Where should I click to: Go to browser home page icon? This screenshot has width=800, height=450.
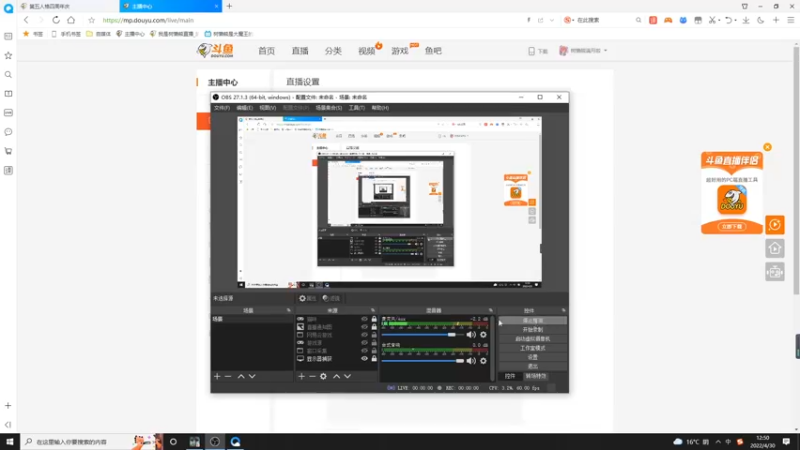pos(71,20)
